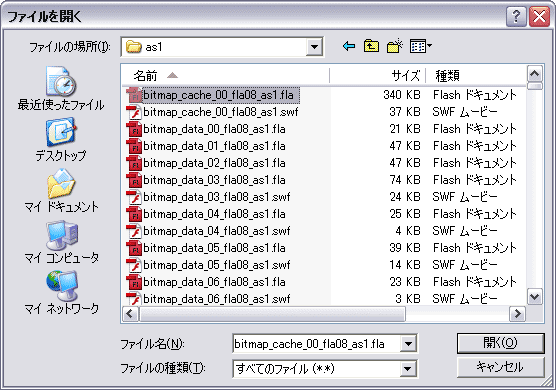
Task: Expand the ファイル名 dropdown arrow
Action: click(x=408, y=344)
